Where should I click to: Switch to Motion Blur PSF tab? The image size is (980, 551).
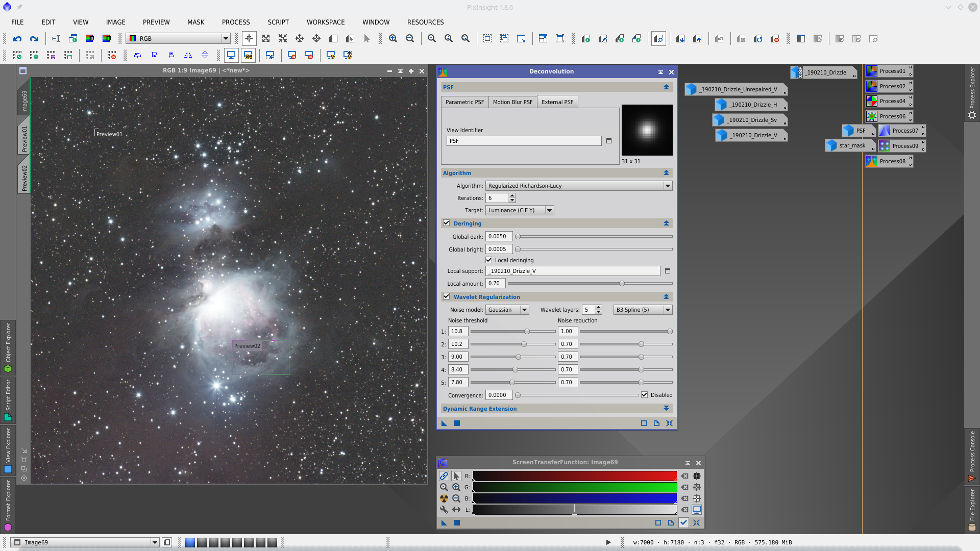[512, 102]
